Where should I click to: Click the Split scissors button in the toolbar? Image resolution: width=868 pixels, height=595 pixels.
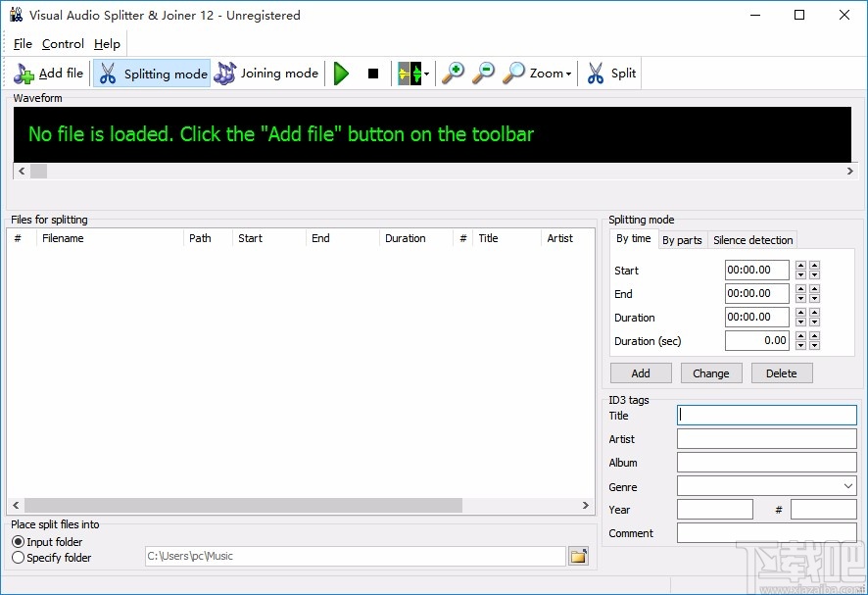611,74
